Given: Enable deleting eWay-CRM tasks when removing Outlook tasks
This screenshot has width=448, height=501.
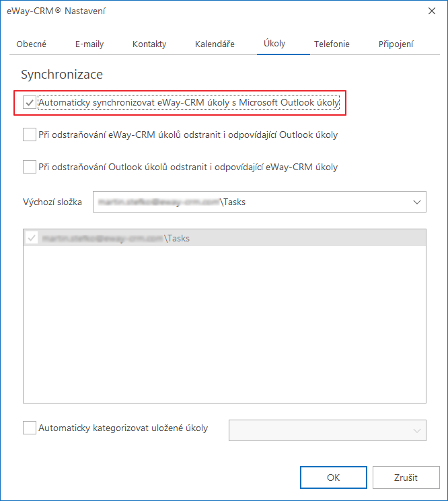Looking at the screenshot, I should [x=30, y=167].
